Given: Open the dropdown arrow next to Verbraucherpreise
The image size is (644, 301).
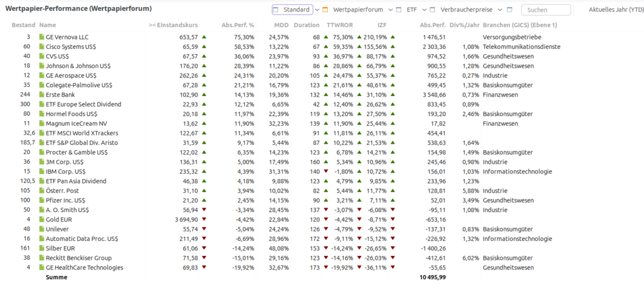Looking at the screenshot, I should pos(500,10).
